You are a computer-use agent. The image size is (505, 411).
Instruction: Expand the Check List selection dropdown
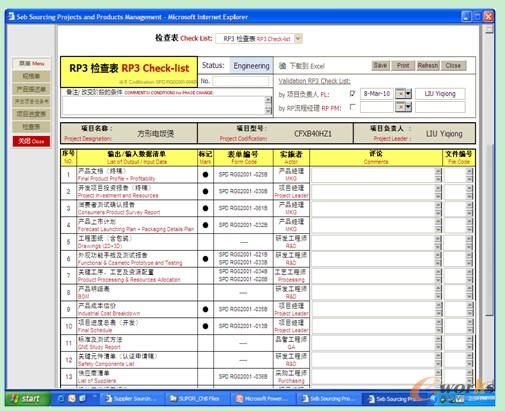click(x=298, y=39)
